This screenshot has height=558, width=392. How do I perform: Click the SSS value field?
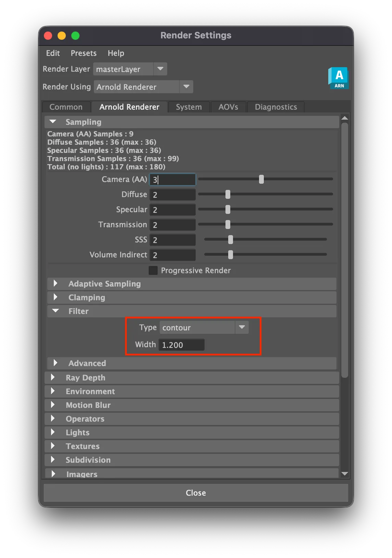[x=173, y=240]
